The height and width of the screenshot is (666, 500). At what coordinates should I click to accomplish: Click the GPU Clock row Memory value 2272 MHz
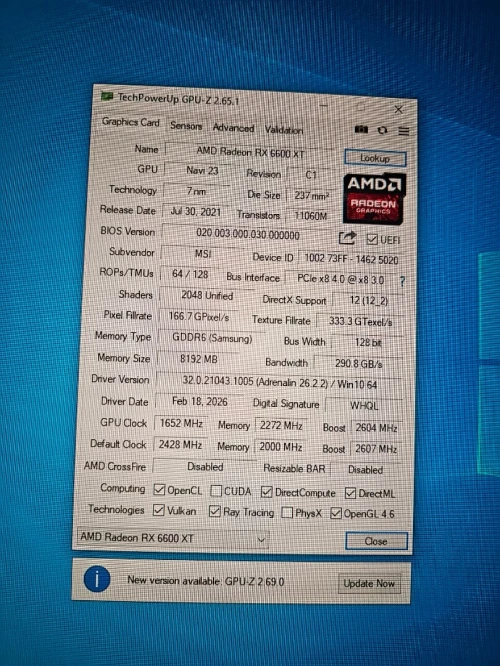click(x=281, y=425)
